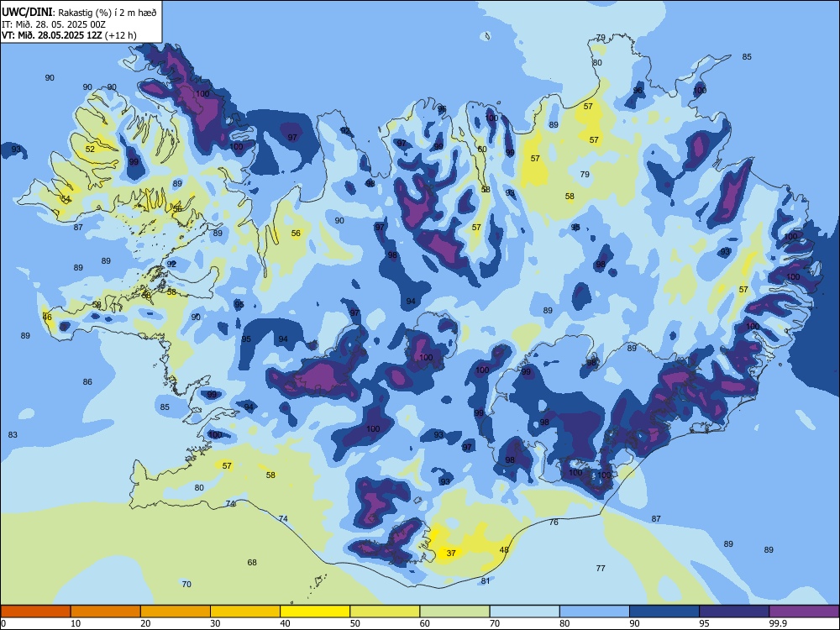This screenshot has width=840, height=630.
Task: Click the 10–20 orange legend swatch
Action: point(106,612)
